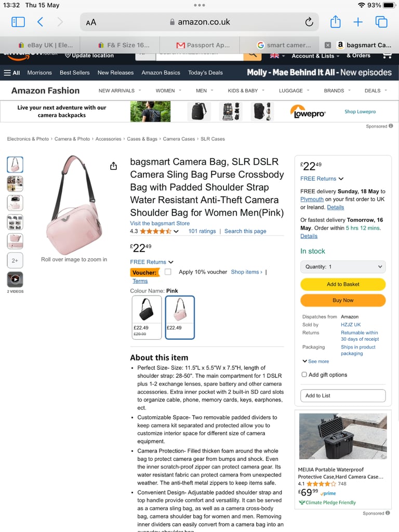This screenshot has width=399, height=532.
Task: Add a new browser tab
Action: pyautogui.click(x=358, y=22)
